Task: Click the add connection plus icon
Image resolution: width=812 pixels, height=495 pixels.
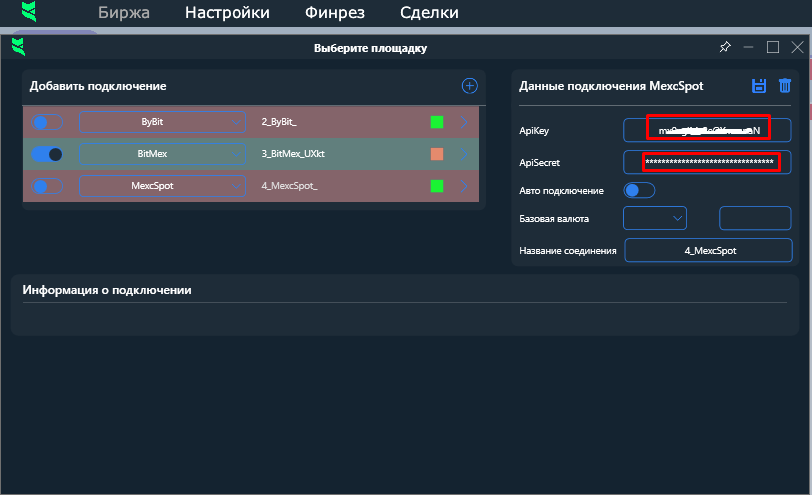Action: coord(469,86)
